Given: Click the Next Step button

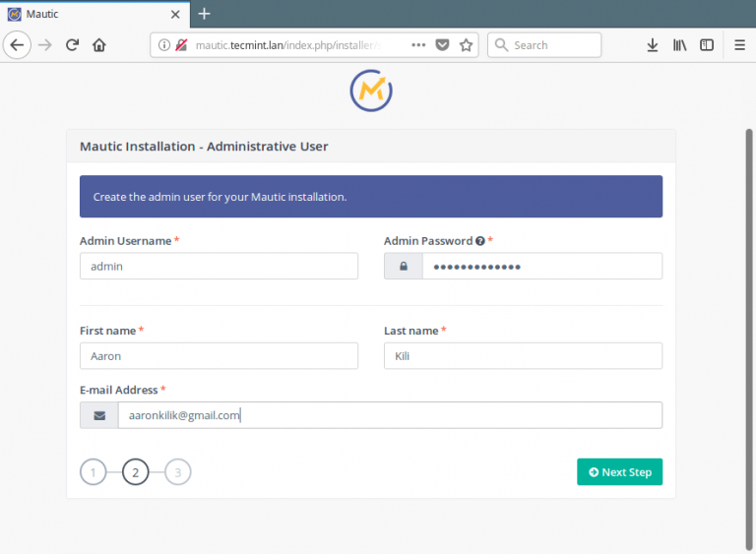Looking at the screenshot, I should [x=619, y=472].
